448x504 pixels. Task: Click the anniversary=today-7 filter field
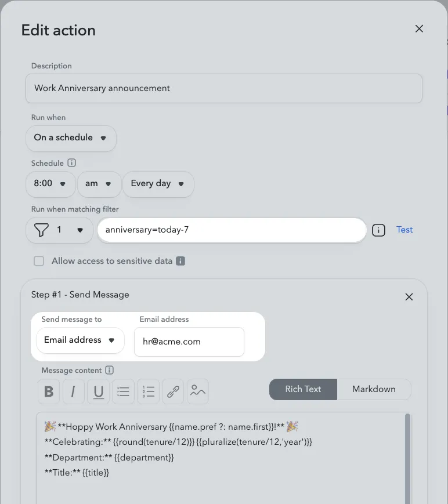click(x=232, y=230)
